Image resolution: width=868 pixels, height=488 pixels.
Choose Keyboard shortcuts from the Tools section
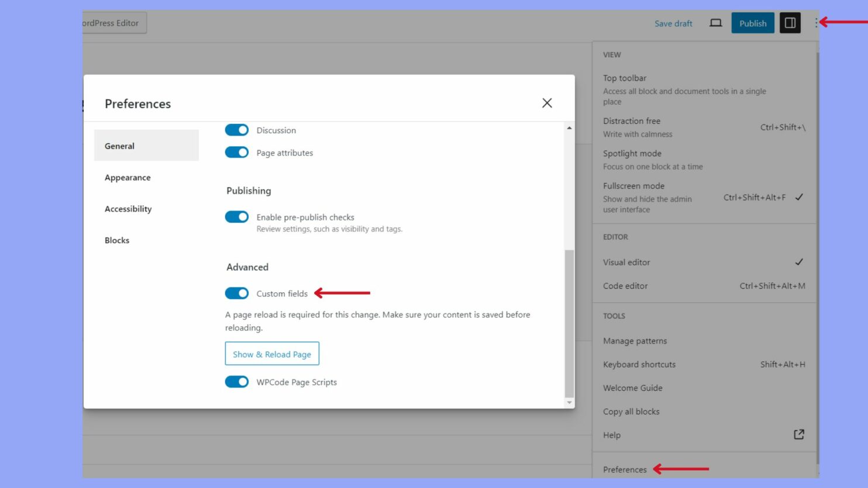[x=639, y=364]
